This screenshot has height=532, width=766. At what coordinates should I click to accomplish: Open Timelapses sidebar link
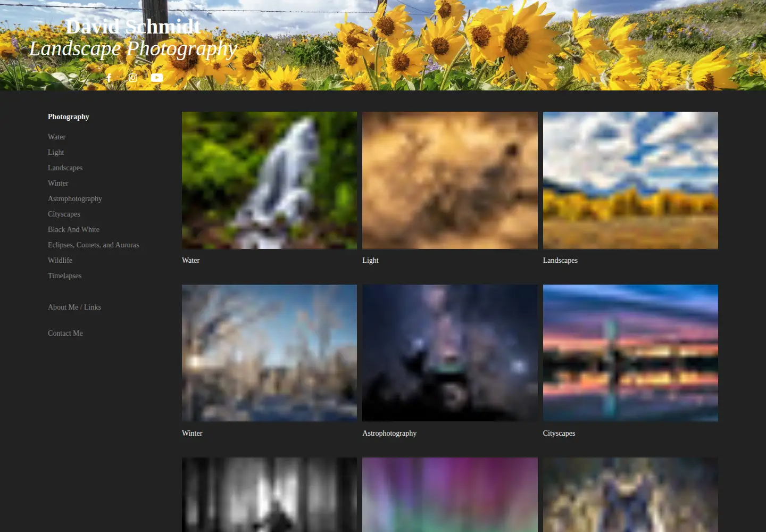tap(65, 276)
